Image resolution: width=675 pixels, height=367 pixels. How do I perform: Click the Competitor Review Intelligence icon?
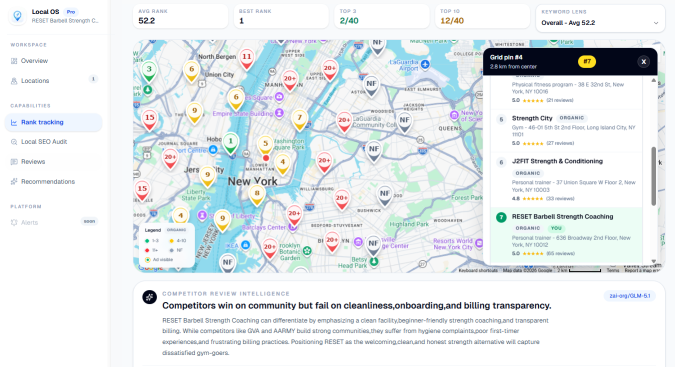pos(149,297)
